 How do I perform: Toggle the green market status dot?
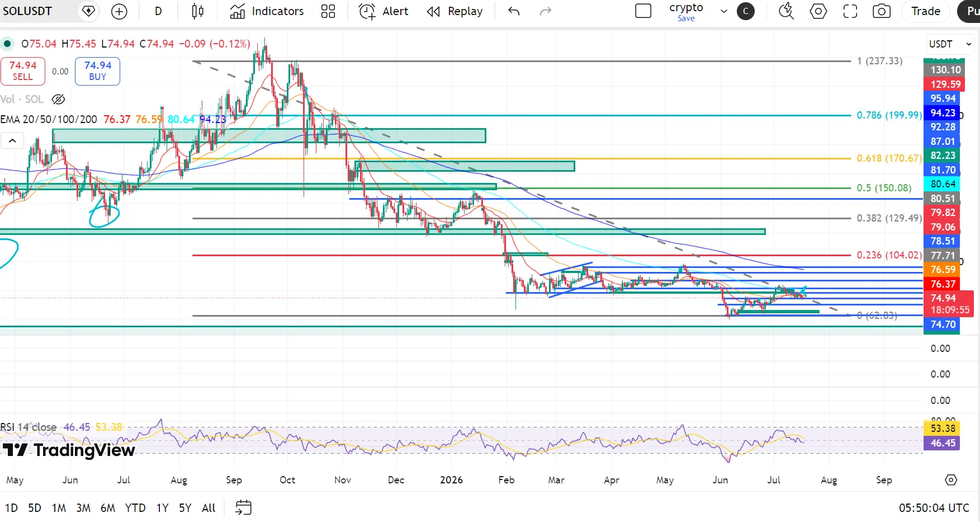pos(7,44)
